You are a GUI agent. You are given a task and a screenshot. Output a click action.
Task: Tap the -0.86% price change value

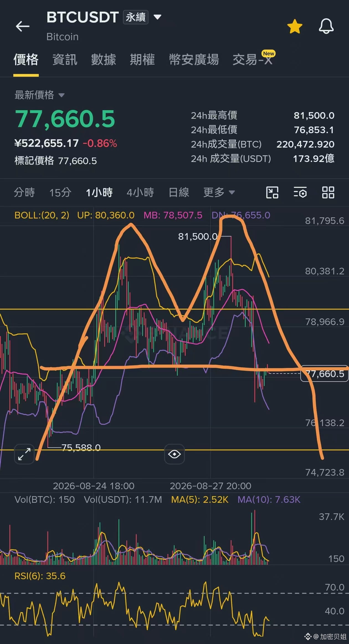[x=100, y=143]
